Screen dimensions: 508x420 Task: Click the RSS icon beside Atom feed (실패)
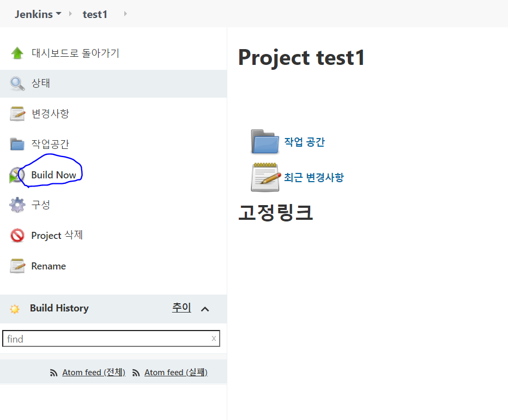point(136,373)
